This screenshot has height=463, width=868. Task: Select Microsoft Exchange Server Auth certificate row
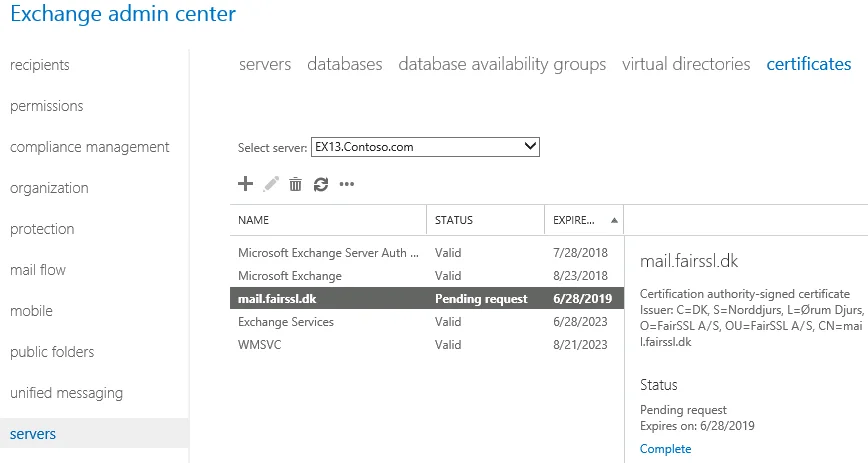click(x=427, y=253)
